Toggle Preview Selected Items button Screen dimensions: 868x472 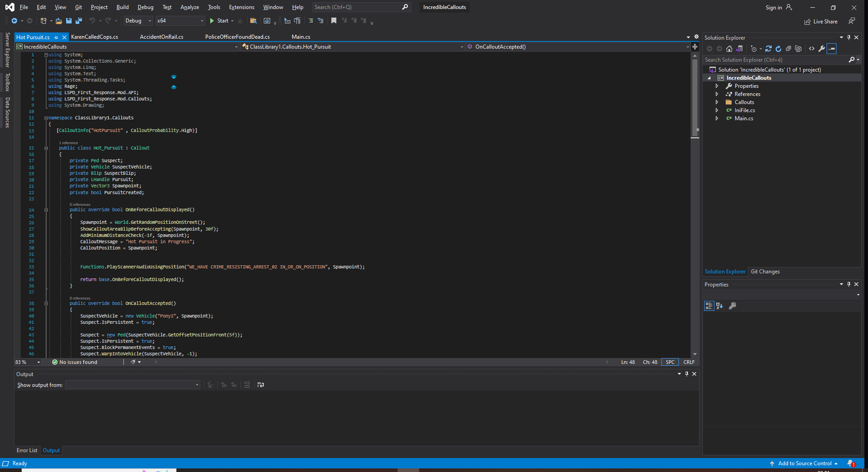[832, 49]
